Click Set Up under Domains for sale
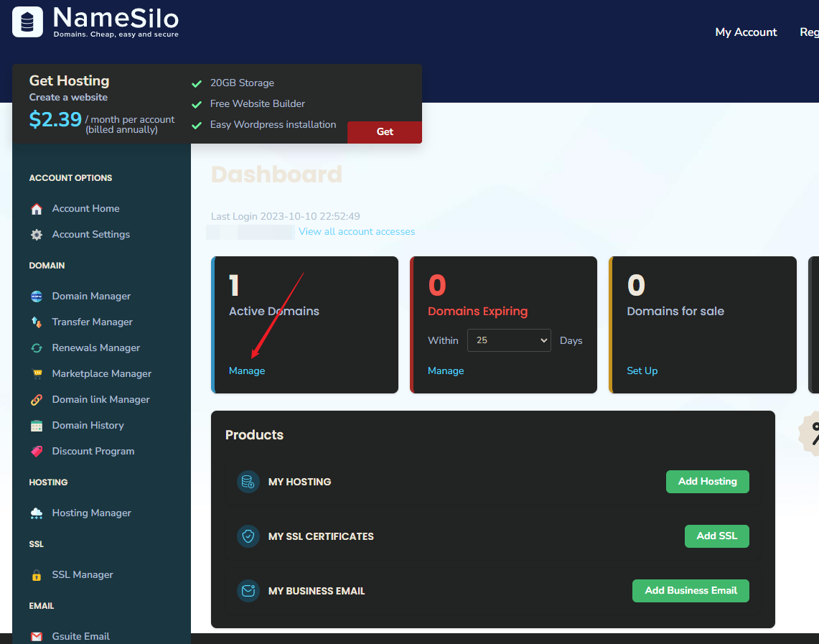This screenshot has height=644, width=819. pyautogui.click(x=642, y=370)
